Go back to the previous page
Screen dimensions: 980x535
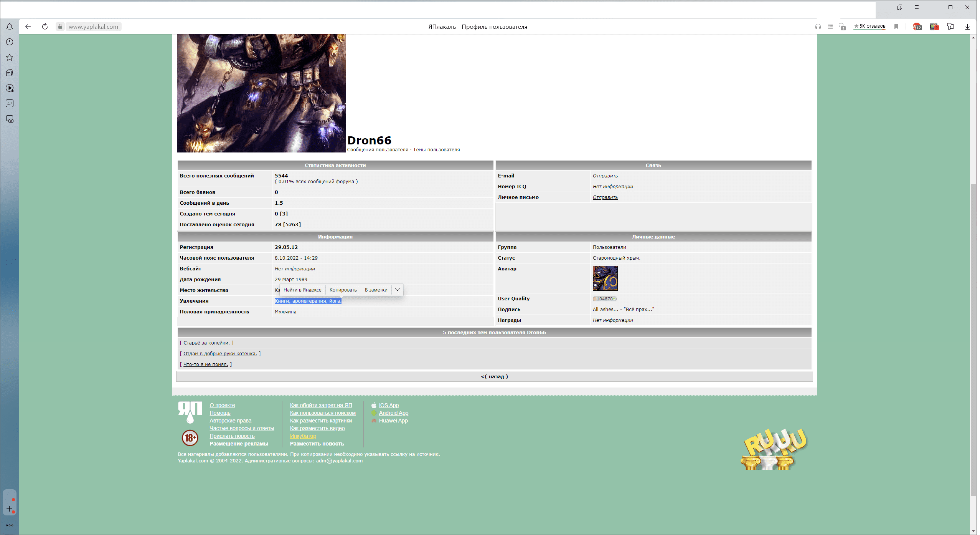coord(28,27)
